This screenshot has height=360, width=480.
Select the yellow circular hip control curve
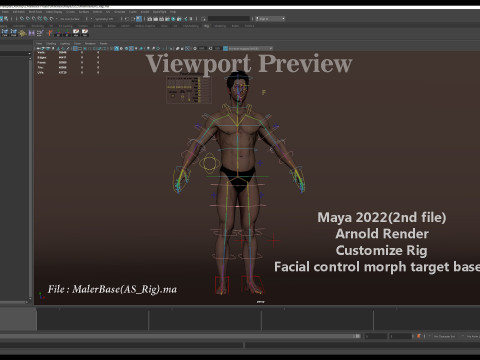tap(209, 163)
